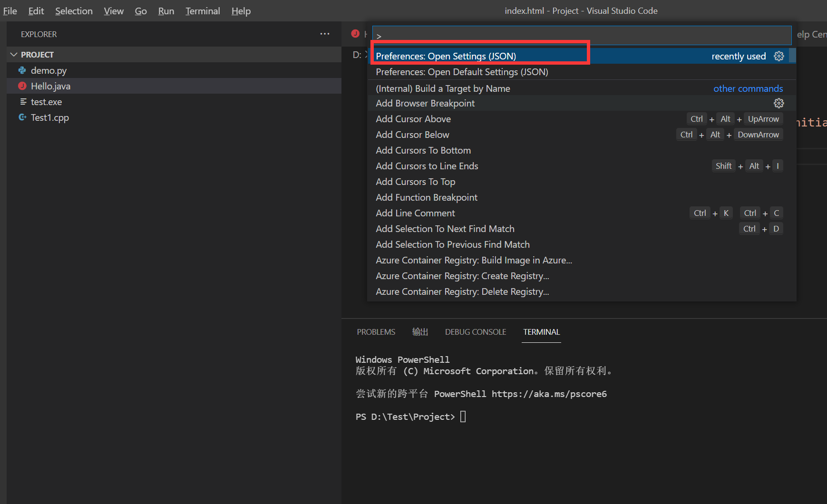This screenshot has height=504, width=827.
Task: Run Add Cursor Above command
Action: tap(582, 119)
